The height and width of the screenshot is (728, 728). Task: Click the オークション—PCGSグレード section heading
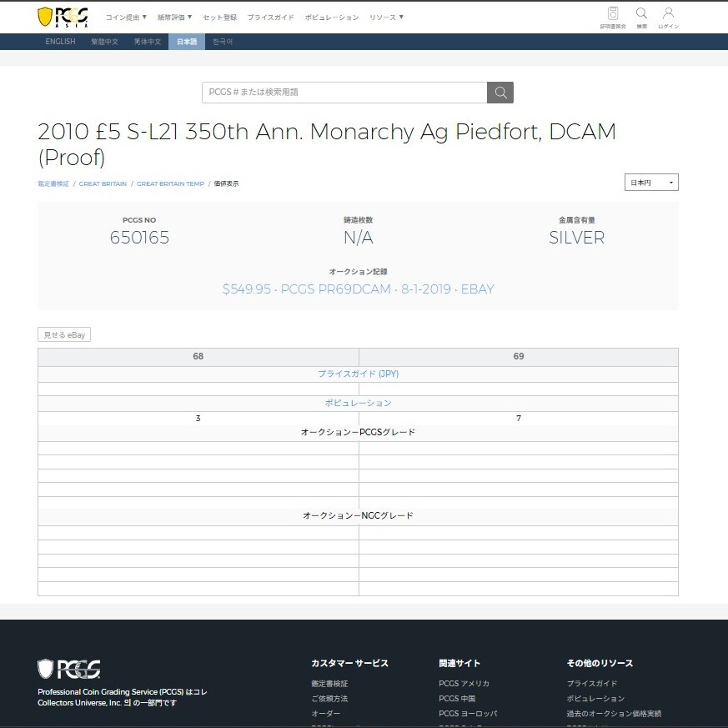358,432
